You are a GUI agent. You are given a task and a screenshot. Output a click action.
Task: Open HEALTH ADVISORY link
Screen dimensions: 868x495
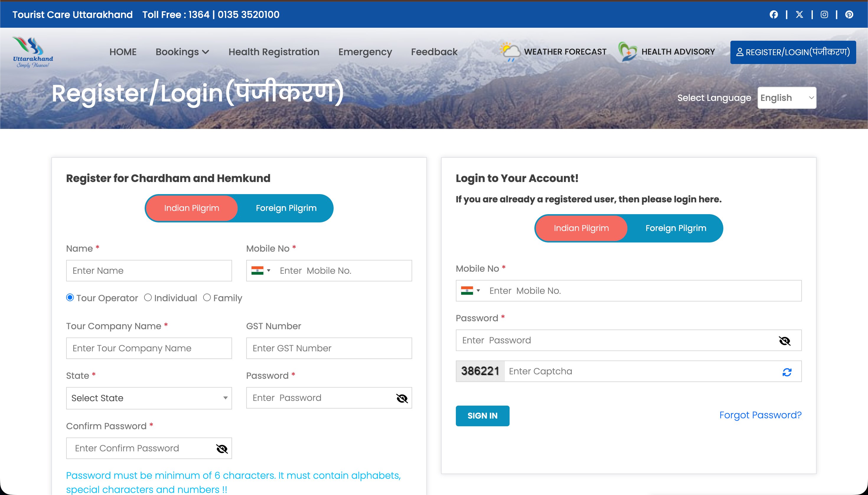click(678, 52)
